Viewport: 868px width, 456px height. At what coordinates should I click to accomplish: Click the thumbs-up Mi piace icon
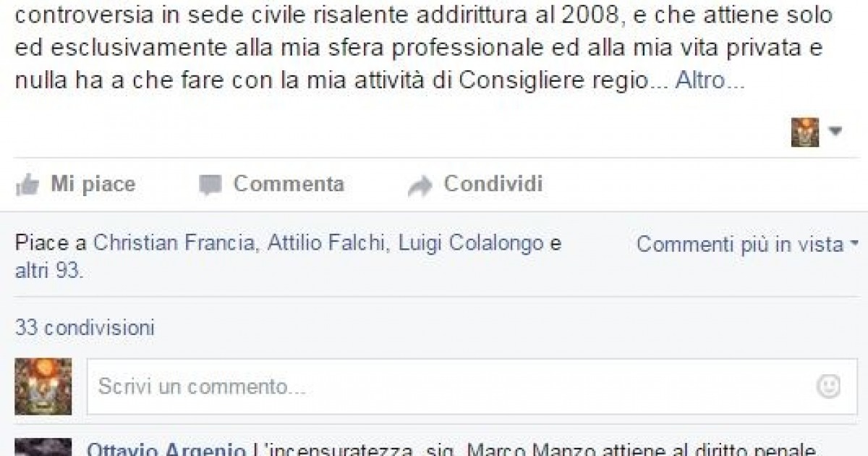(27, 186)
